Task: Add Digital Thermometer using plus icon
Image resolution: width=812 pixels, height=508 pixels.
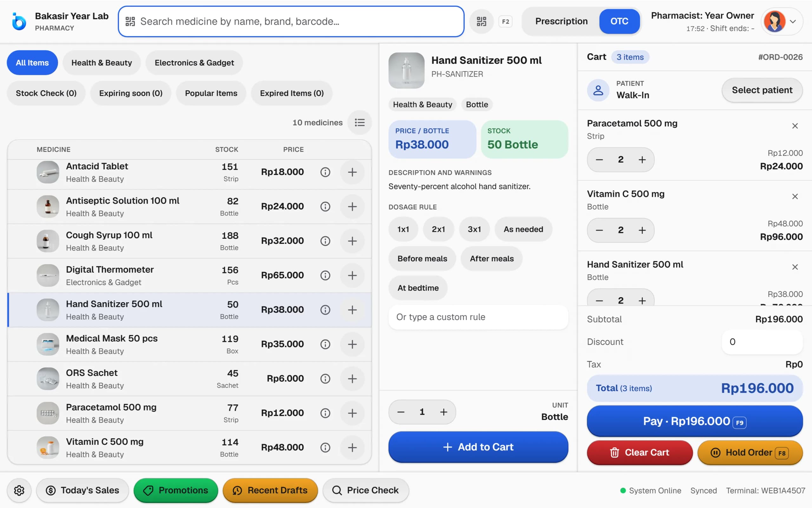Action: (352, 276)
